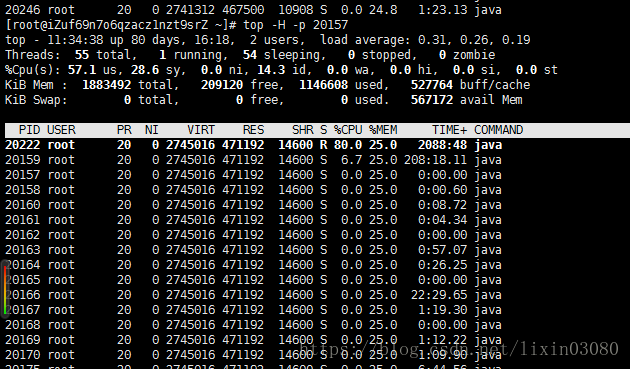Click the COMMAND column header
630x369 pixels.
498,130
